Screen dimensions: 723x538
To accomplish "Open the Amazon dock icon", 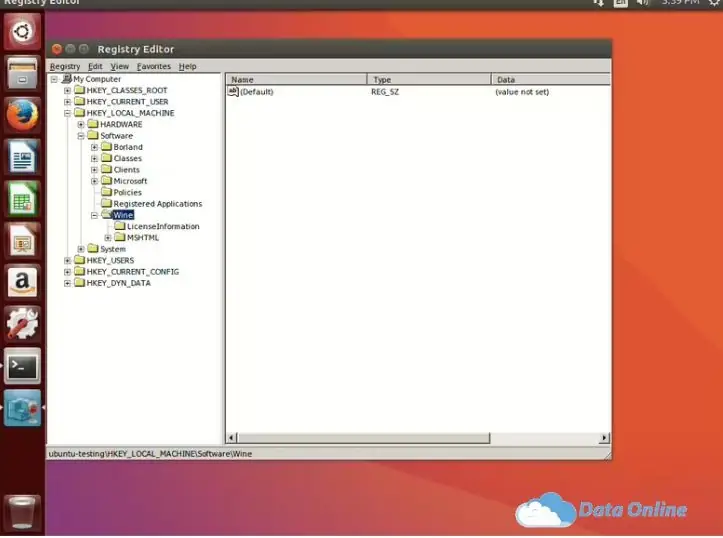I will tap(22, 282).
